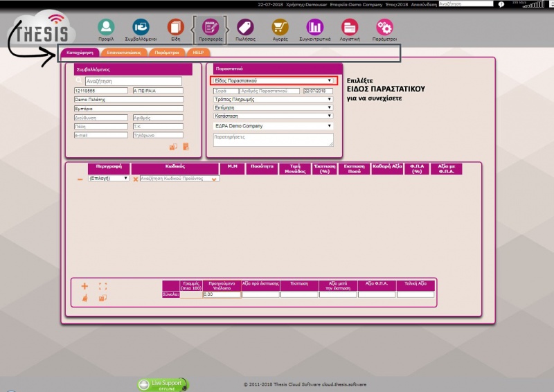The width and height of the screenshot is (554, 392).
Task: Click the Λογιστική module icon
Action: click(350, 28)
